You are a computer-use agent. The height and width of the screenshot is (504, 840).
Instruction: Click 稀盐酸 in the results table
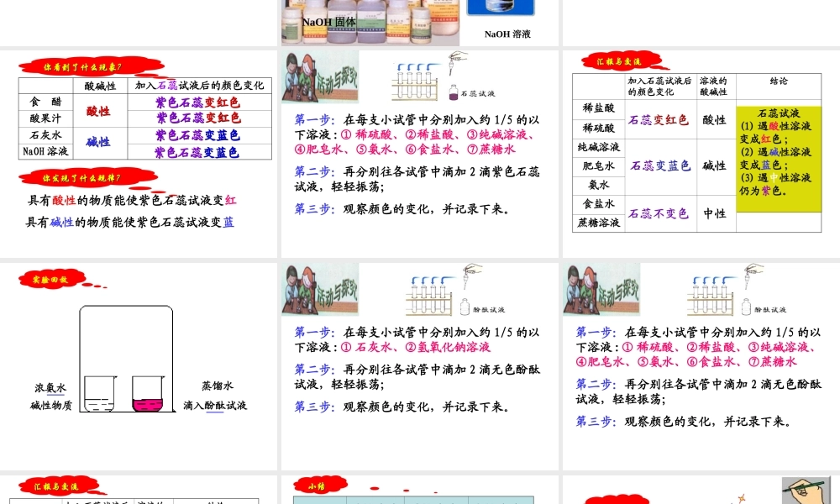[599, 108]
